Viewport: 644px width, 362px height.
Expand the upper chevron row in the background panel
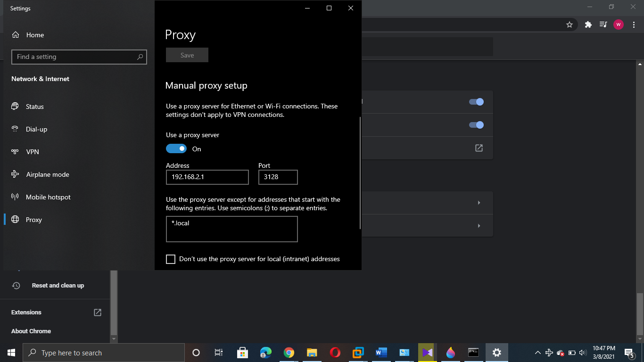click(x=479, y=202)
